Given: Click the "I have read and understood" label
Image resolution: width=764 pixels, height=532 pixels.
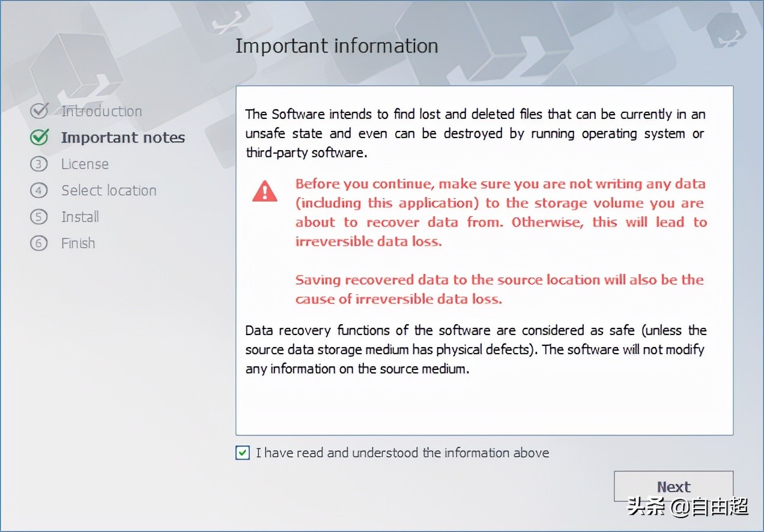Looking at the screenshot, I should (x=402, y=453).
